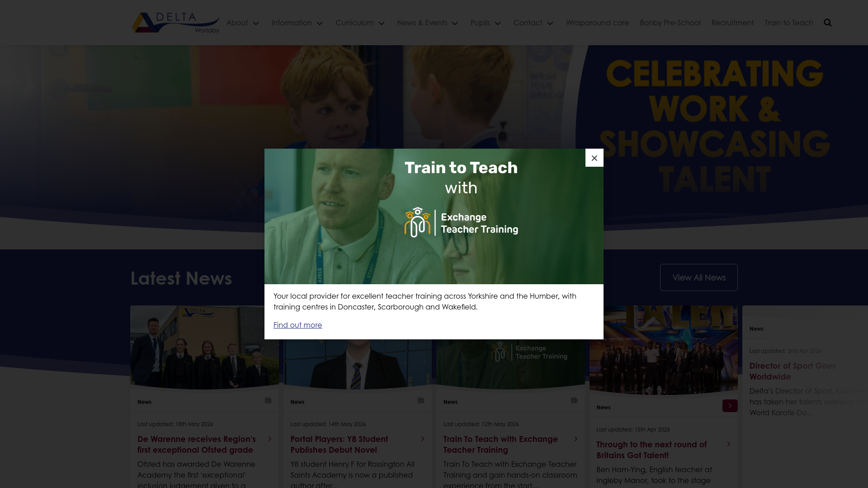Click arrow beside De Warenne Ofsted headline
The height and width of the screenshot is (488, 868).
tap(270, 439)
